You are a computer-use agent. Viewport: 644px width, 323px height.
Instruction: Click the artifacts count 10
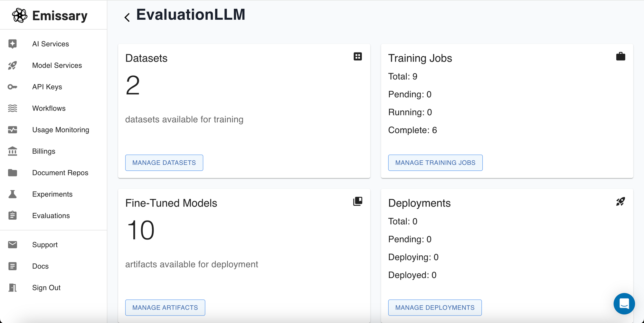(x=141, y=230)
